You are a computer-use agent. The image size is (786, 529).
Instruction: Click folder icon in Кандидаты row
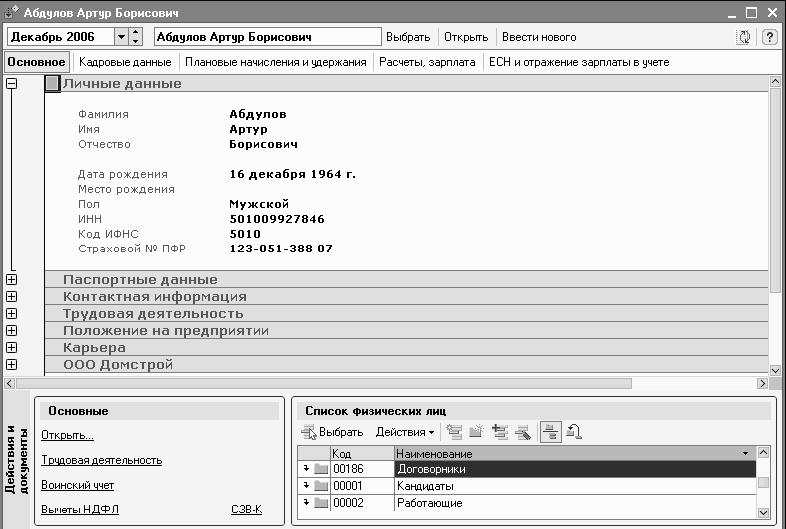321,486
